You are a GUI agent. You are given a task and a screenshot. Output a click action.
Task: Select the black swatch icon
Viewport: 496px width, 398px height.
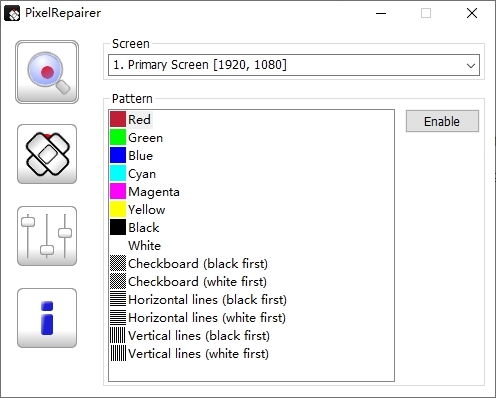118,227
